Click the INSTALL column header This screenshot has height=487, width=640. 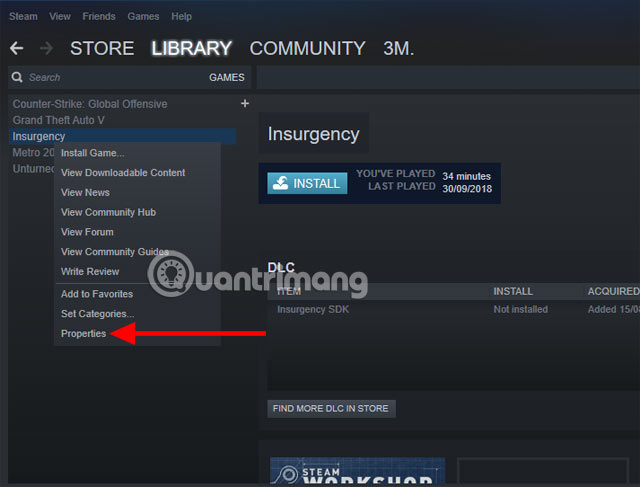click(513, 291)
